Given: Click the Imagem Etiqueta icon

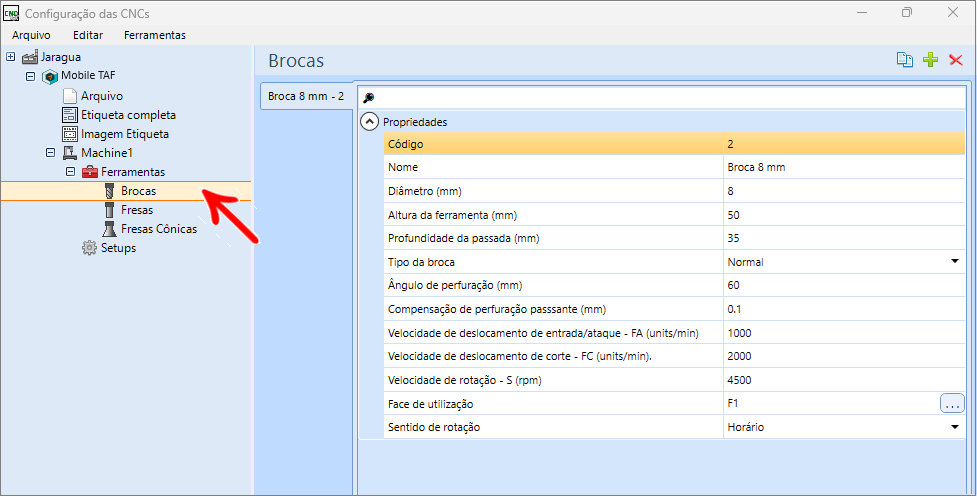Looking at the screenshot, I should [70, 133].
